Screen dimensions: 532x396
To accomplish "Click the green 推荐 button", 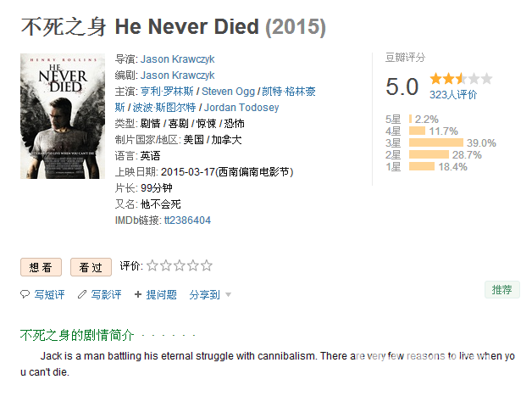I will coord(502,290).
